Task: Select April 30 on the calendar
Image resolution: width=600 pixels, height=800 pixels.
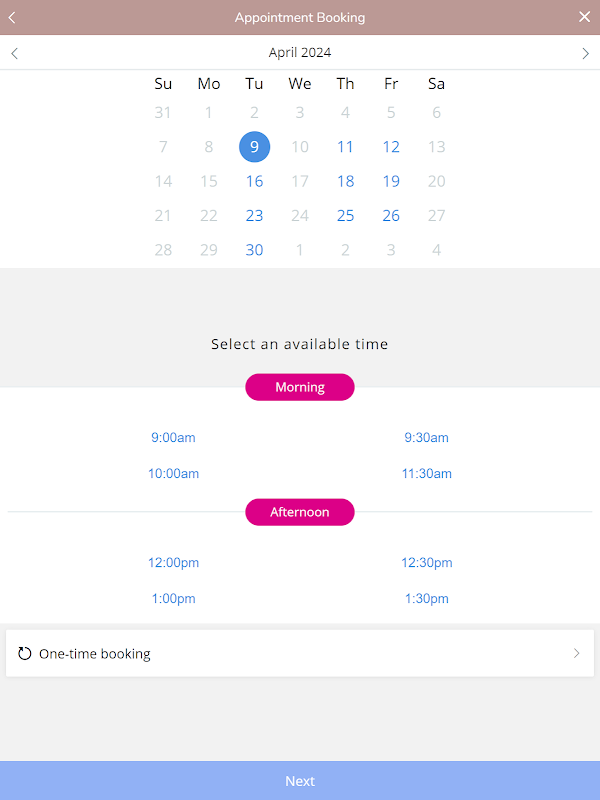Action: pyautogui.click(x=254, y=250)
